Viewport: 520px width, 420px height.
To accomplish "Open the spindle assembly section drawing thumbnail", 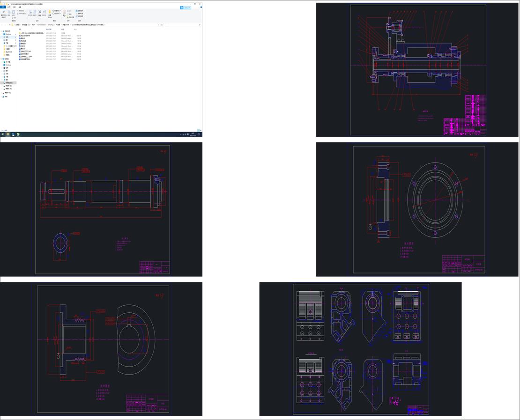I will pyautogui.click(x=417, y=70).
